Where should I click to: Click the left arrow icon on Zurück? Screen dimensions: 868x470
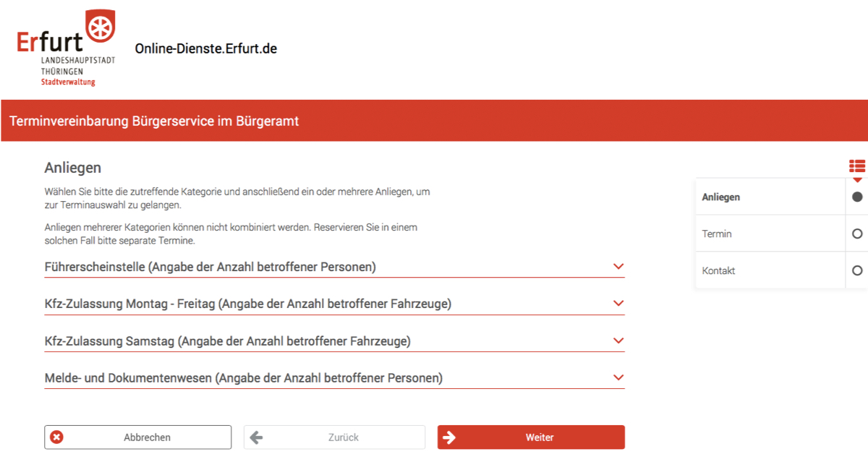point(256,437)
